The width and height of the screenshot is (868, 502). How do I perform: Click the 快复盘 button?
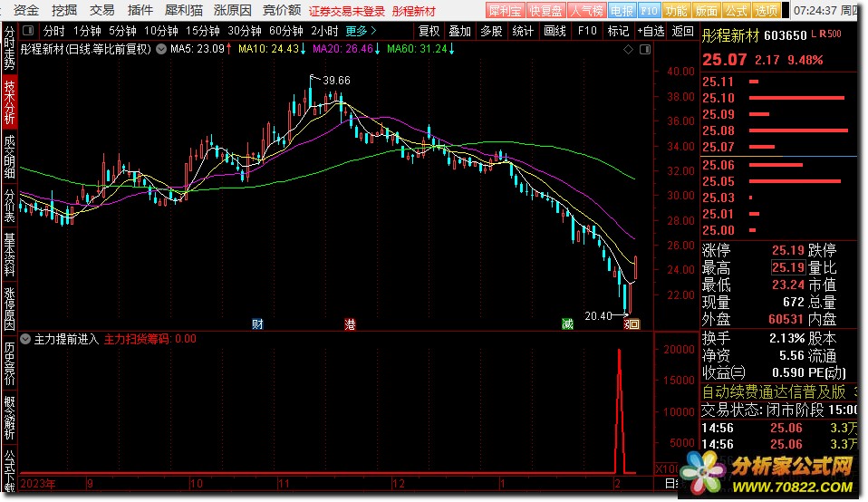(545, 11)
